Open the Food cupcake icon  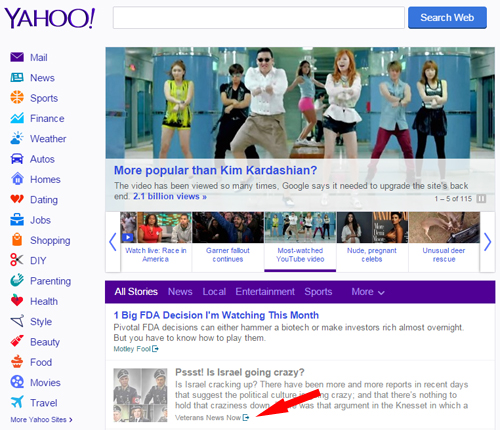pos(17,362)
